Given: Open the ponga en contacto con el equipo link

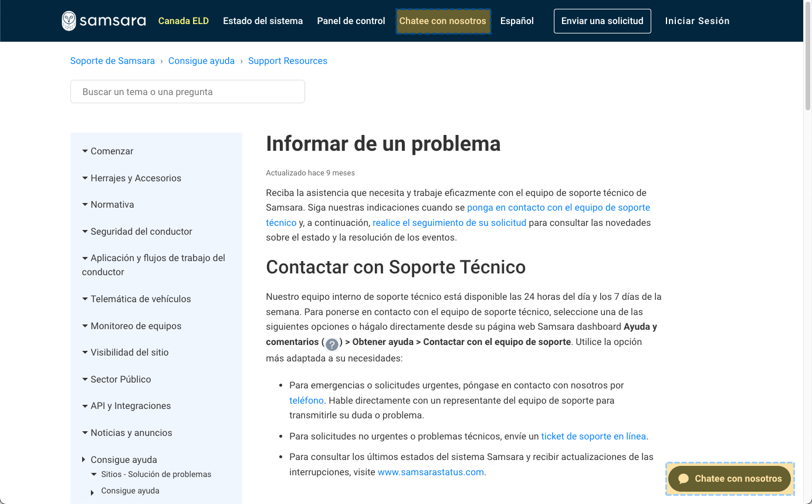Looking at the screenshot, I should pyautogui.click(x=558, y=207).
